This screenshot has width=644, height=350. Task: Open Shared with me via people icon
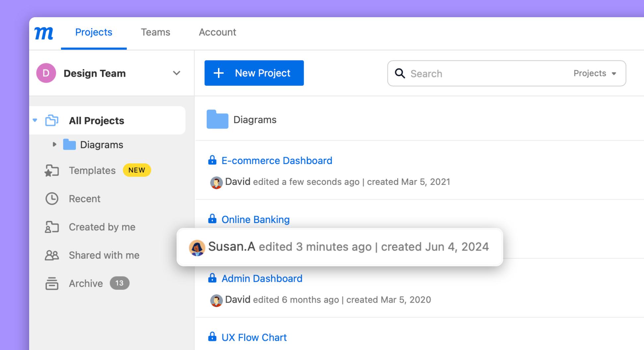pyautogui.click(x=51, y=255)
